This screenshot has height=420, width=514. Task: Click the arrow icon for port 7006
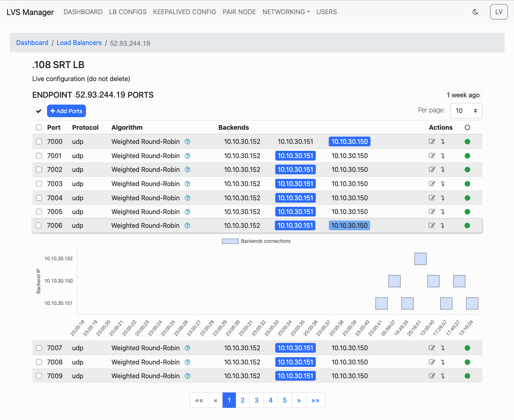point(443,225)
